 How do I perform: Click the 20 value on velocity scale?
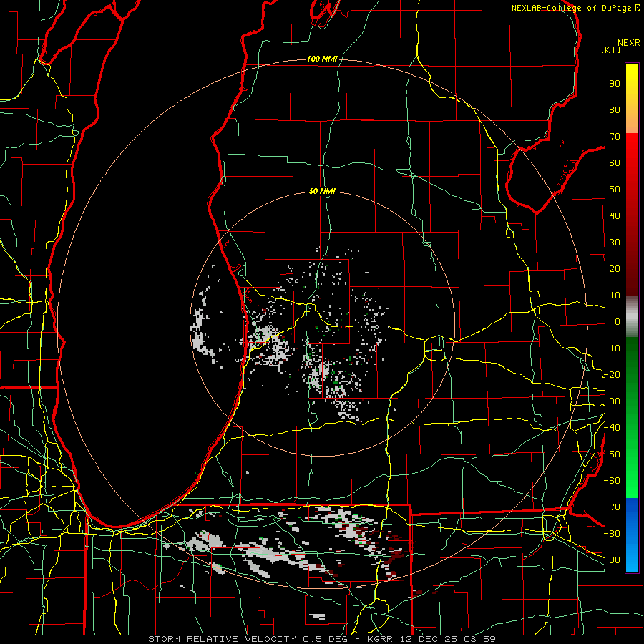click(x=615, y=269)
